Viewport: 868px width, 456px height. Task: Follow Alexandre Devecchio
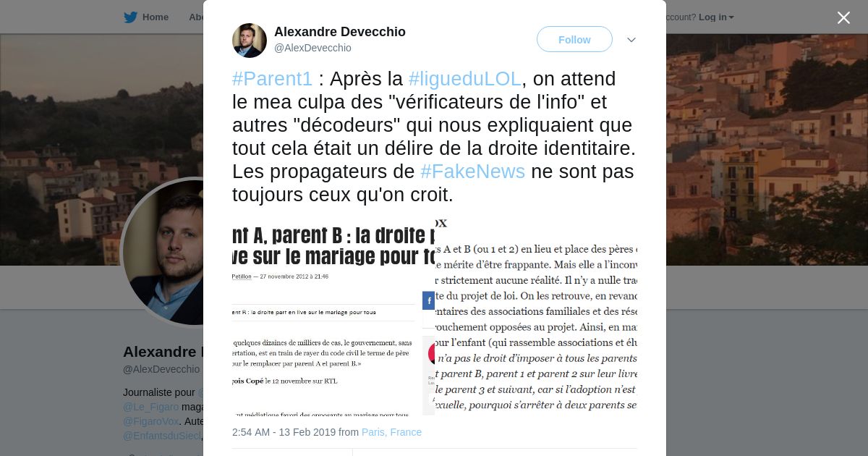[x=574, y=40]
